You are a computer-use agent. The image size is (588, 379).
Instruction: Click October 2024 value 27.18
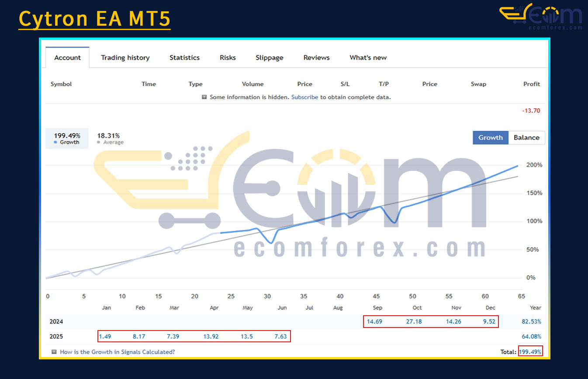point(414,321)
